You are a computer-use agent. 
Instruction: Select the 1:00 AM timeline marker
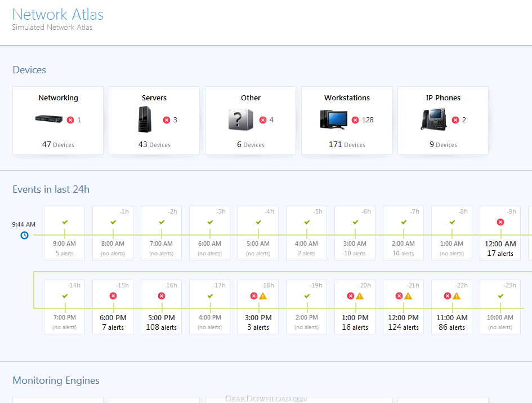click(451, 233)
